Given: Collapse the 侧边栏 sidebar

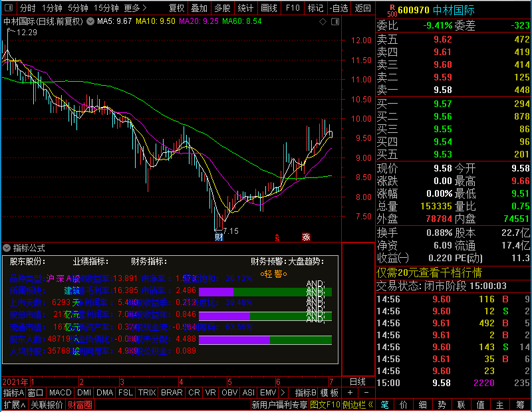Looking at the screenshot, I should tap(358, 405).
